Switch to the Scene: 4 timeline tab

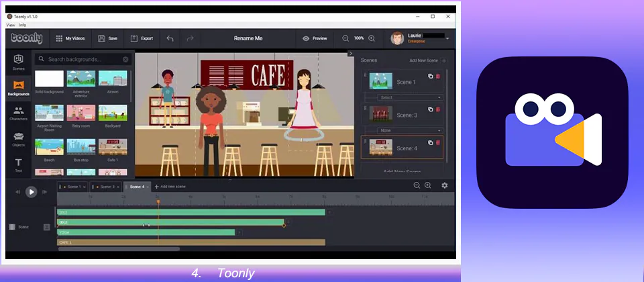click(136, 187)
